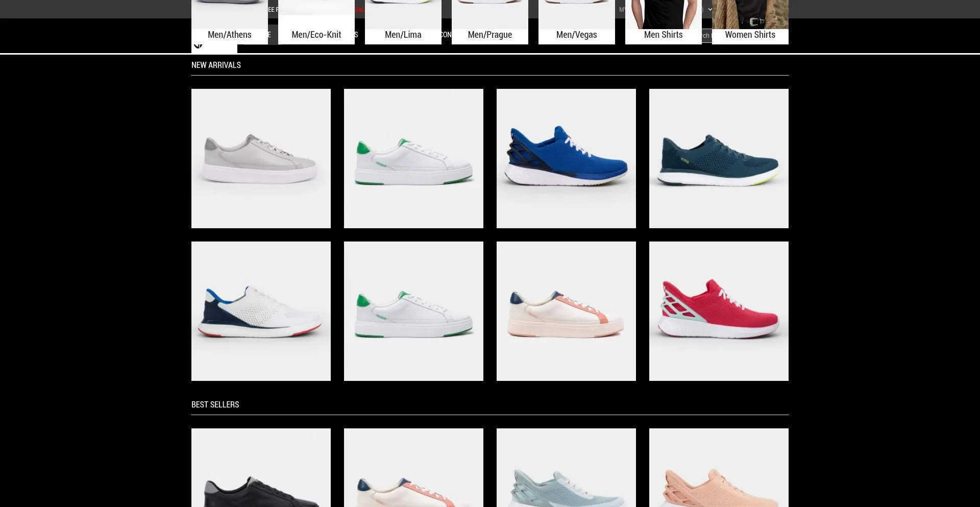Click the NEW ARRIVALS section heading

point(216,65)
